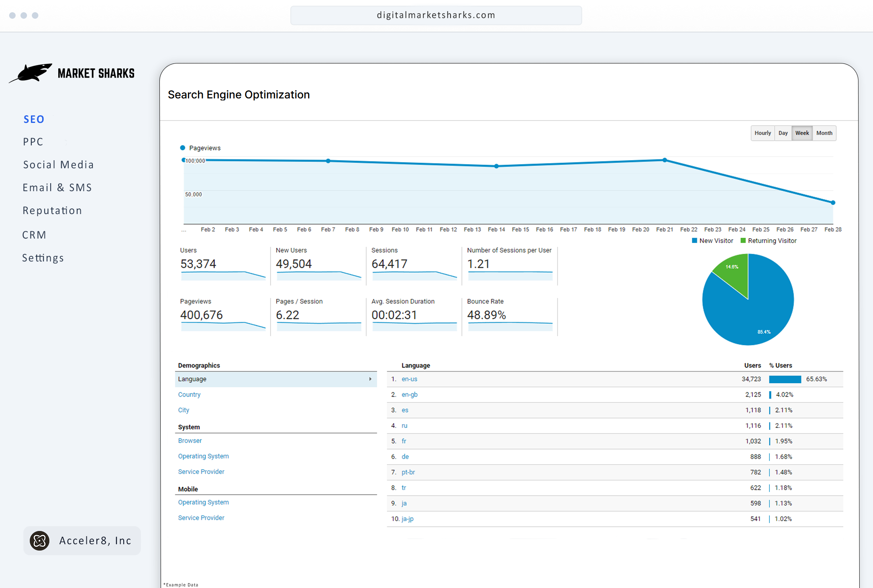Click the en-us usage percentage bar

tap(785, 379)
